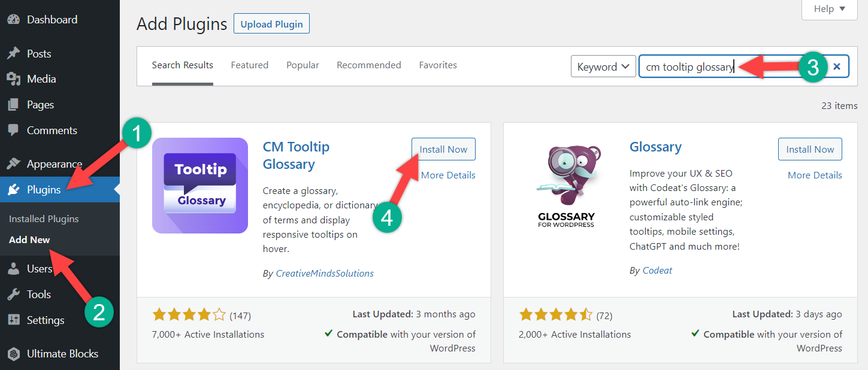Image resolution: width=868 pixels, height=370 pixels.
Task: Click the Pages icon in sidebar
Action: coord(14,105)
